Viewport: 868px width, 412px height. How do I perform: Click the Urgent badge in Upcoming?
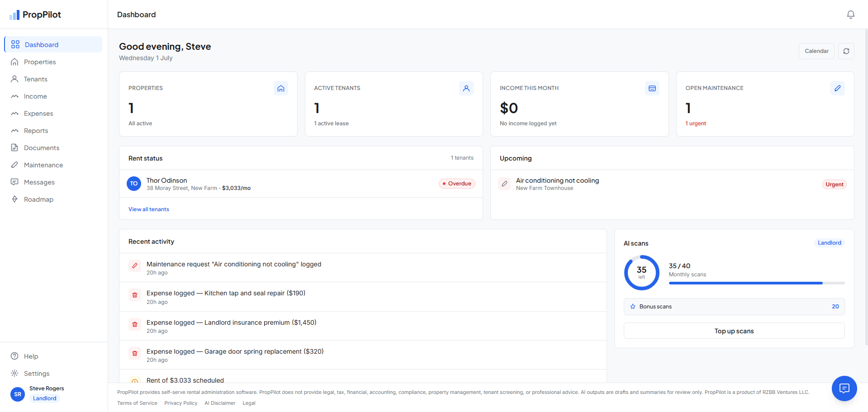pyautogui.click(x=834, y=185)
